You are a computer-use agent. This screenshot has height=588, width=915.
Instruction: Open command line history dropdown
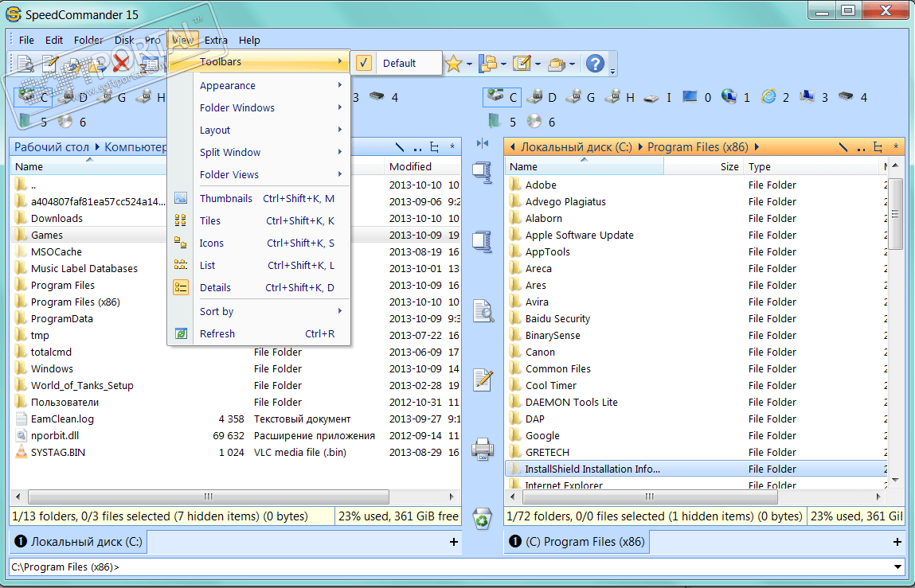[897, 567]
